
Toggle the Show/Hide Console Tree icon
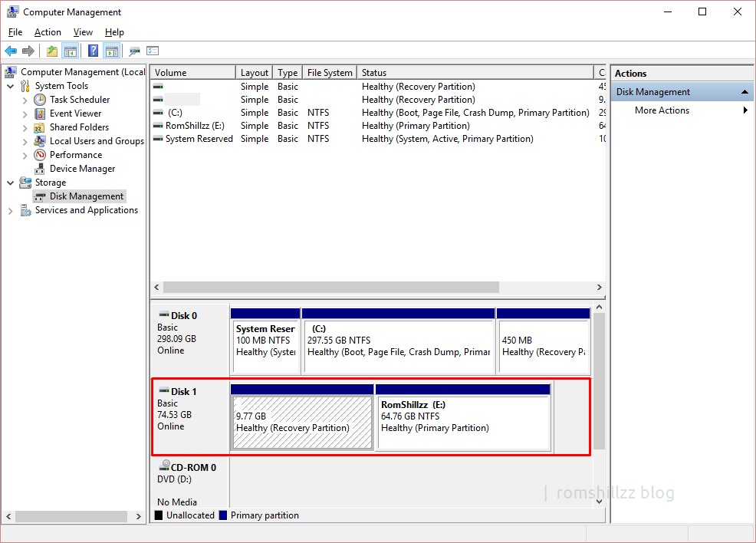[71, 51]
